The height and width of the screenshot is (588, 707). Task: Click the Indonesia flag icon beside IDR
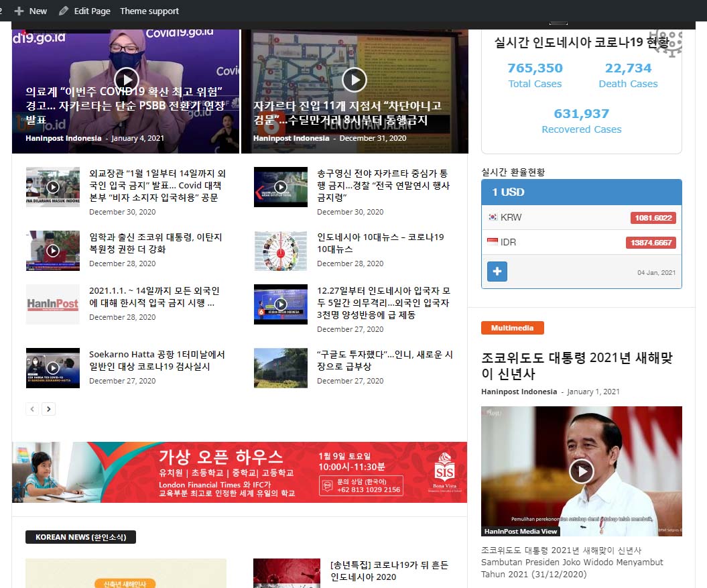pyautogui.click(x=493, y=242)
